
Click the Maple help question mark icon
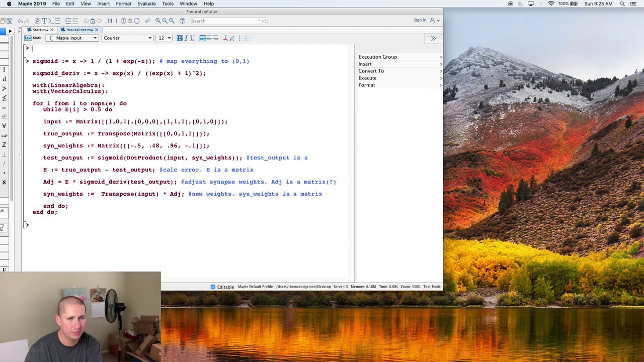point(182,21)
